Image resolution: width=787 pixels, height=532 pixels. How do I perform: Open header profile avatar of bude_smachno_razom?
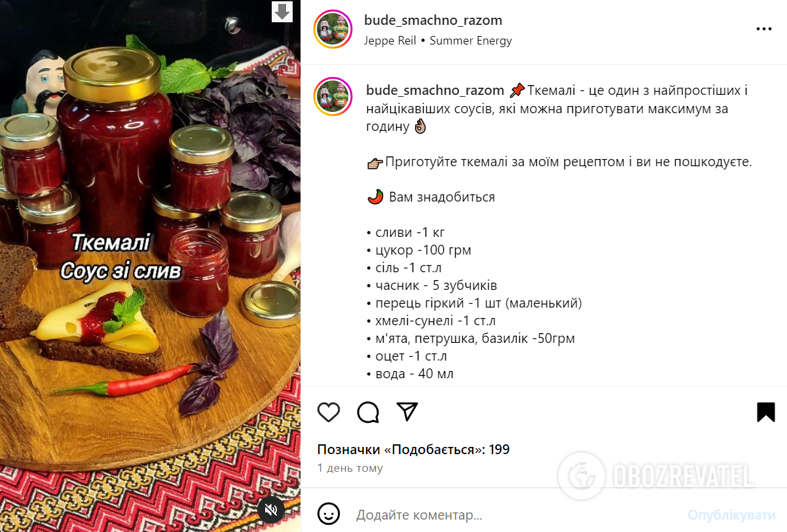pyautogui.click(x=333, y=29)
